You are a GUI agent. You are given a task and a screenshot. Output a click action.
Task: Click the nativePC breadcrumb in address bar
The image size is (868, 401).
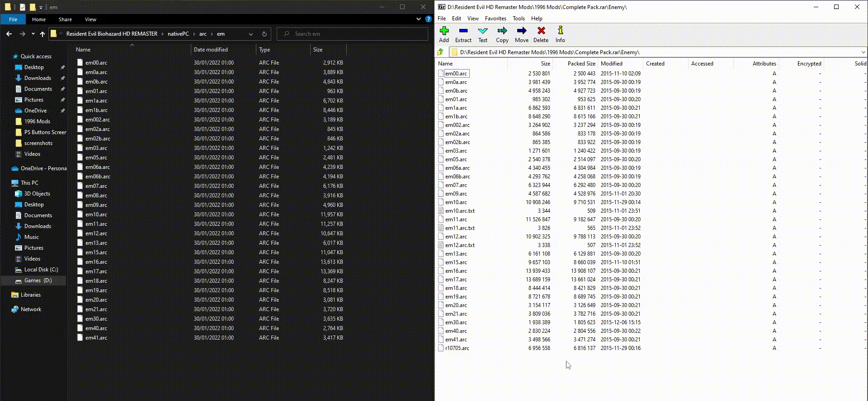(178, 34)
